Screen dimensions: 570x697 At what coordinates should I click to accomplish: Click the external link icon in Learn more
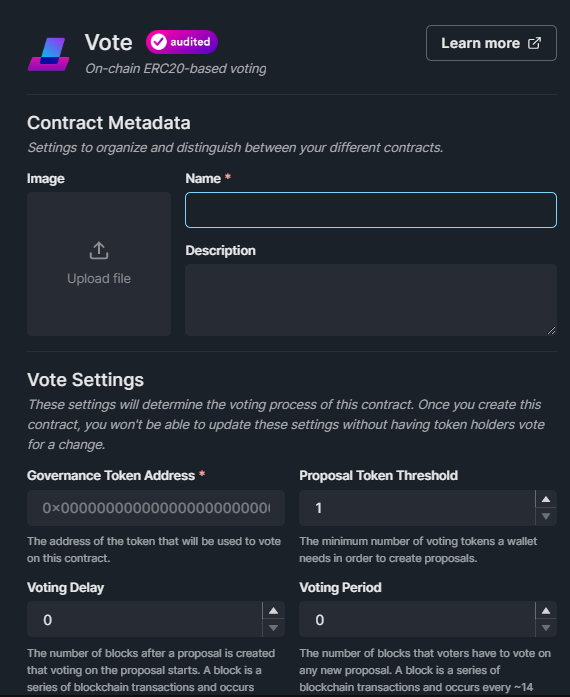coord(534,43)
